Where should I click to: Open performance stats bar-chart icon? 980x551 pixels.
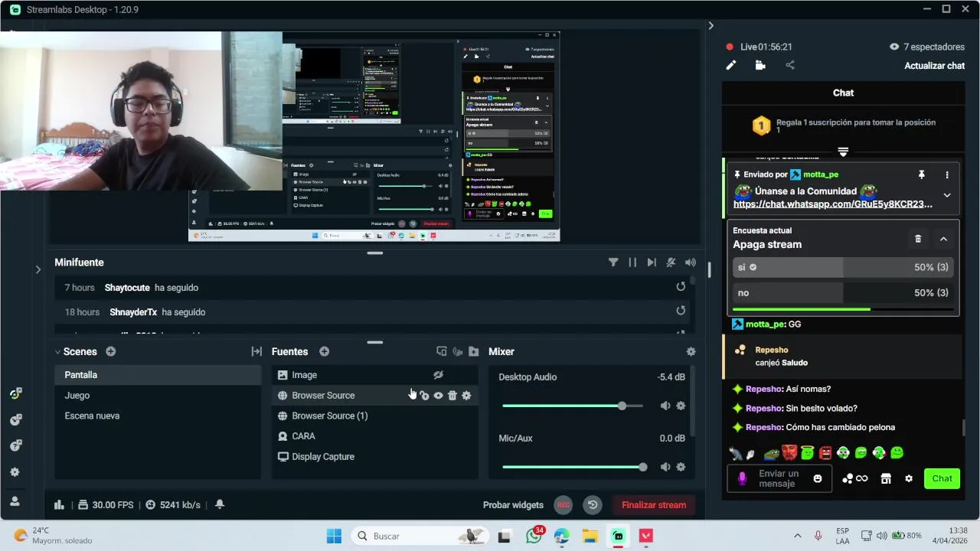point(59,505)
